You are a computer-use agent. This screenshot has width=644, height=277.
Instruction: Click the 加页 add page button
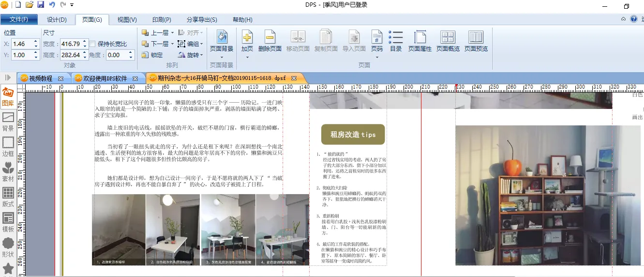[x=247, y=41]
